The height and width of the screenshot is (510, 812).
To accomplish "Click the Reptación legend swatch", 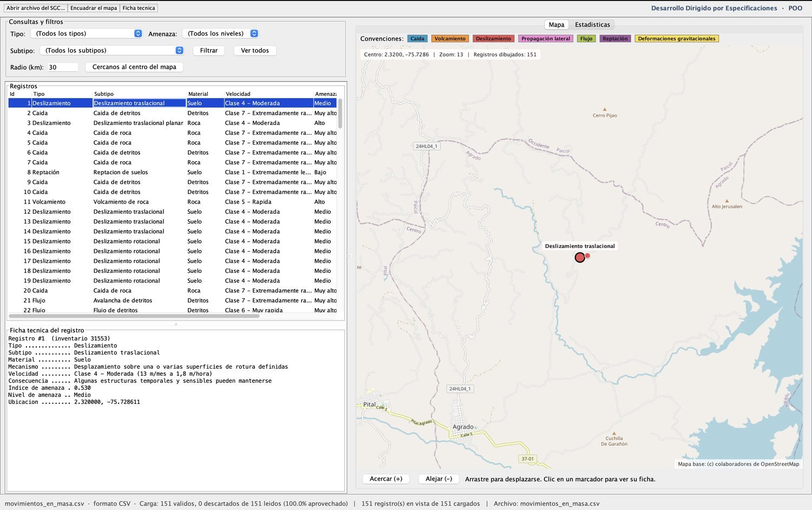I will tap(615, 38).
